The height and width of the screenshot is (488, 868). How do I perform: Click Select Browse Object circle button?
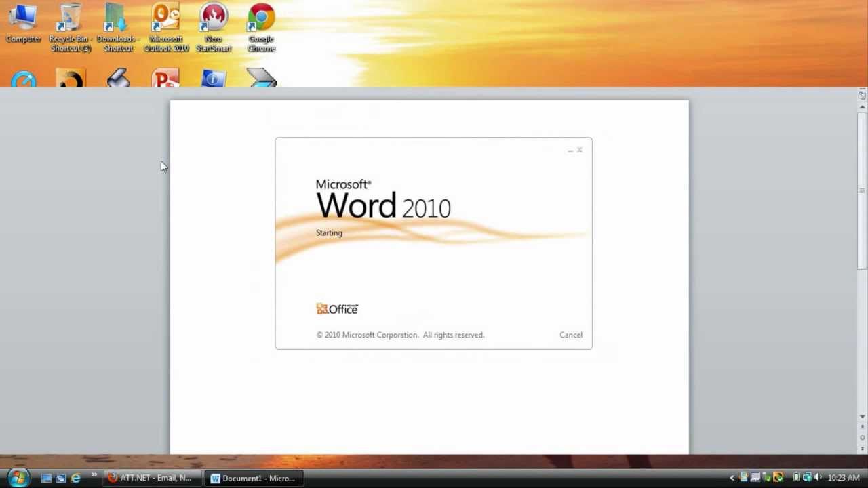coord(862,438)
